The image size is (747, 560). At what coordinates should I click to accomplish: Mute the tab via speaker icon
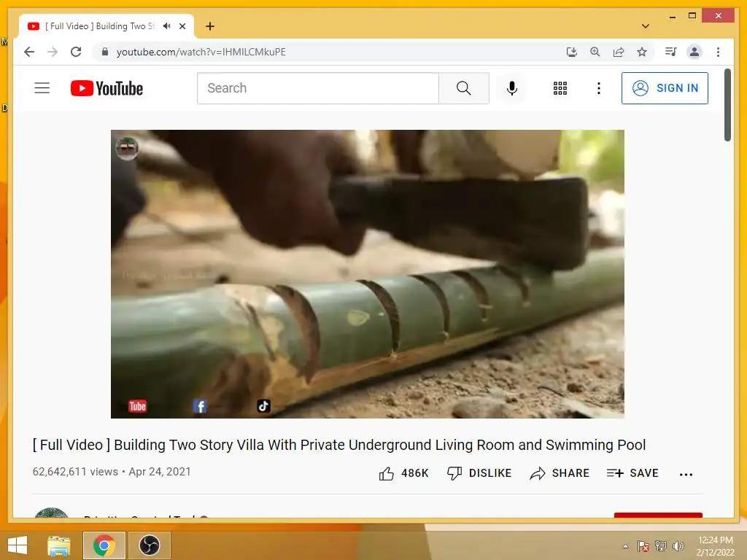[167, 26]
